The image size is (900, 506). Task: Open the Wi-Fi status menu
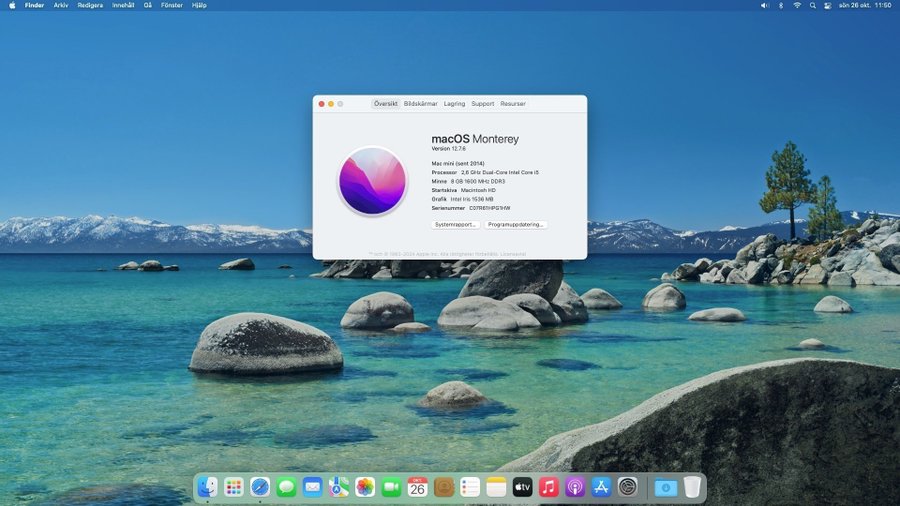pos(797,5)
